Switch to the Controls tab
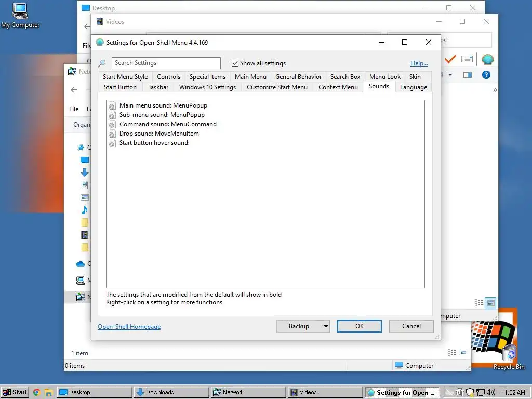The height and width of the screenshot is (399, 532). click(169, 77)
